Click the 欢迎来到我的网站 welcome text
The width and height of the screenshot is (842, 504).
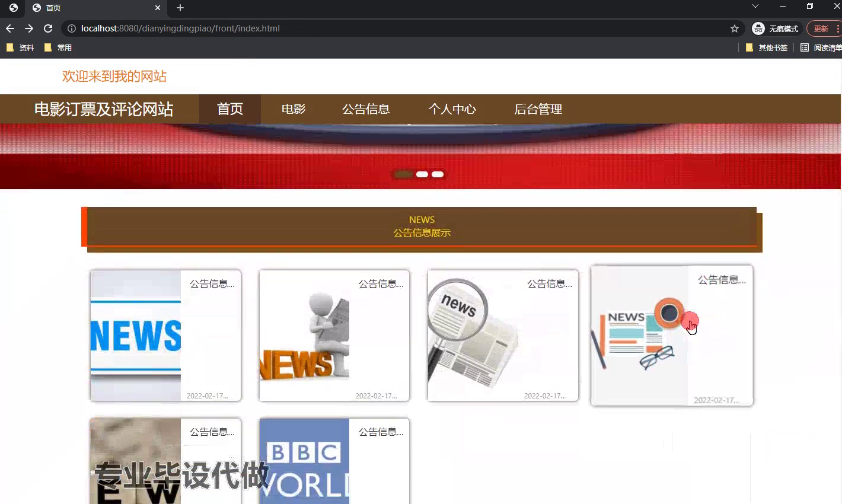114,76
